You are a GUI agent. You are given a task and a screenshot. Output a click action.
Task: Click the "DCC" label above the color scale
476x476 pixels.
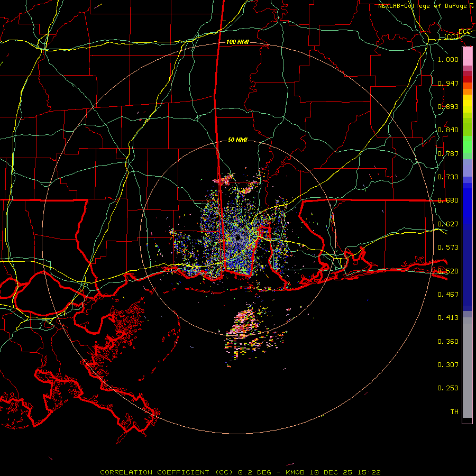pos(464,32)
